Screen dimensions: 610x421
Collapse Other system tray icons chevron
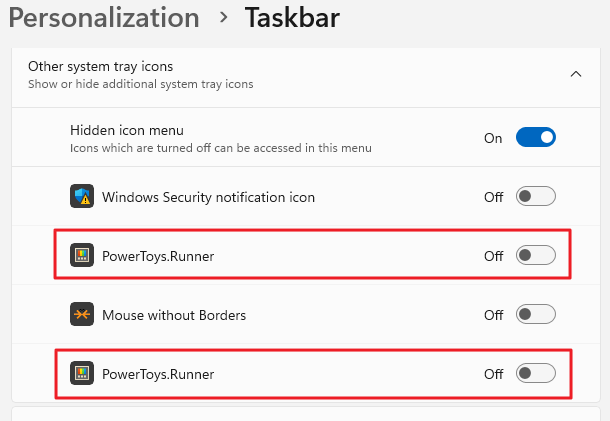[576, 74]
